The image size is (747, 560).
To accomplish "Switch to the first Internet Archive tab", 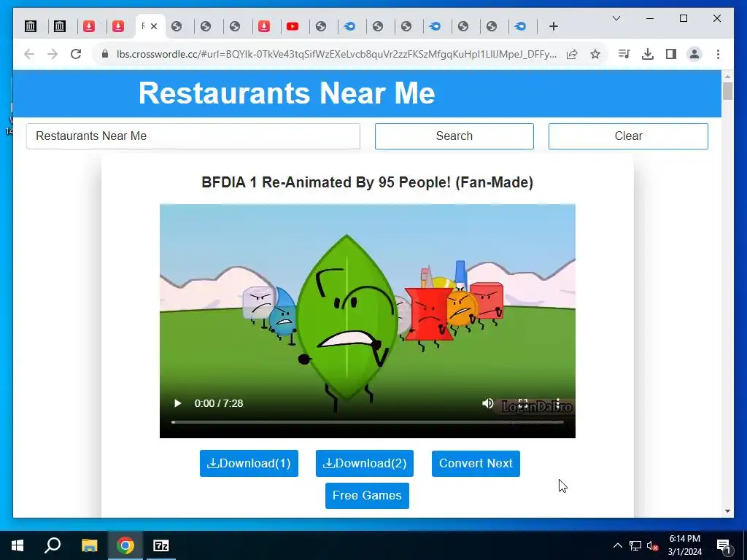I will tap(31, 26).
